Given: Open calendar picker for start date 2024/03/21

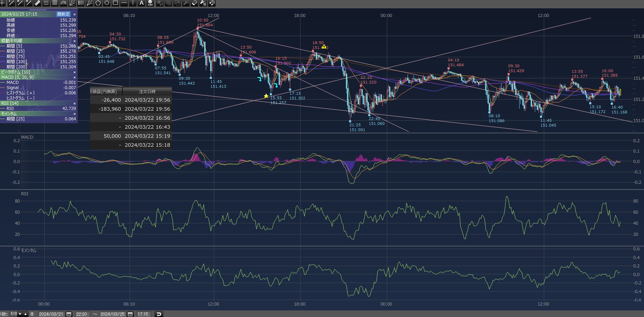Looking at the screenshot, I should pos(69,314).
